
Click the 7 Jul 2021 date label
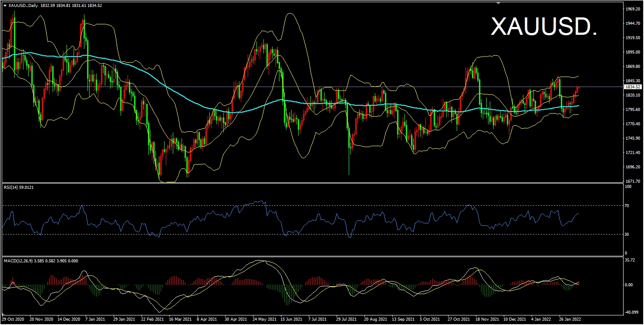click(317, 319)
